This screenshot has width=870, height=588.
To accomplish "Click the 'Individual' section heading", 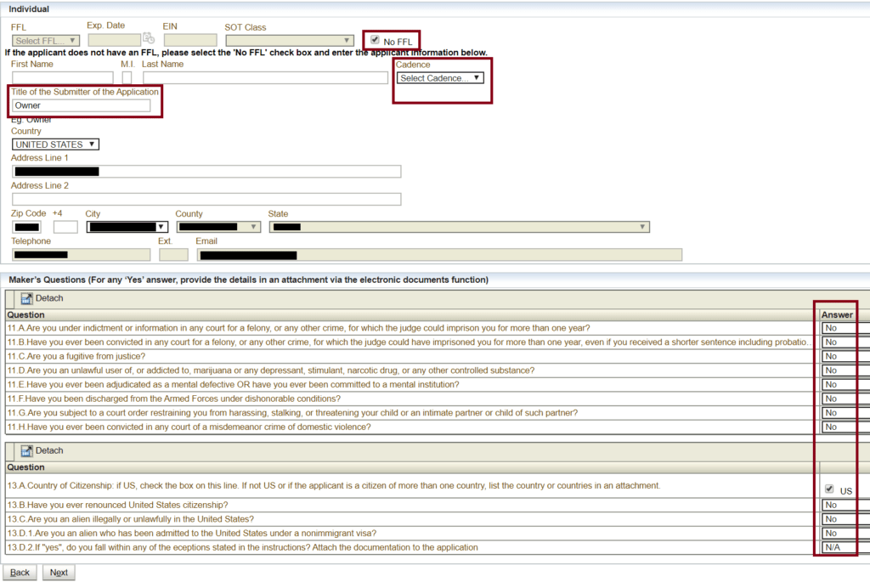I will coord(29,8).
